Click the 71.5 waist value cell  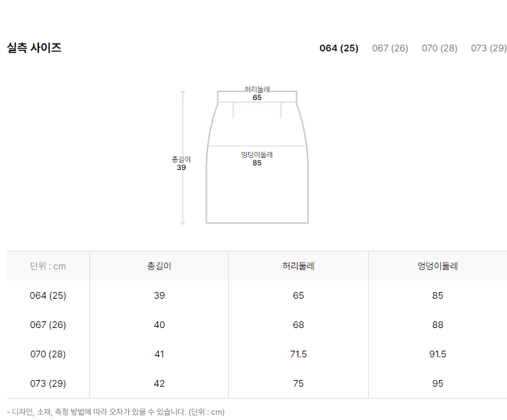coord(298,354)
